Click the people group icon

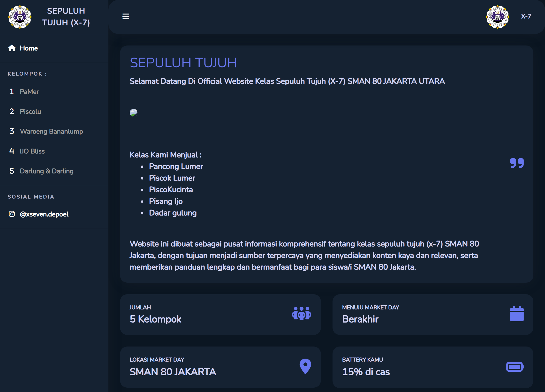[x=301, y=314]
